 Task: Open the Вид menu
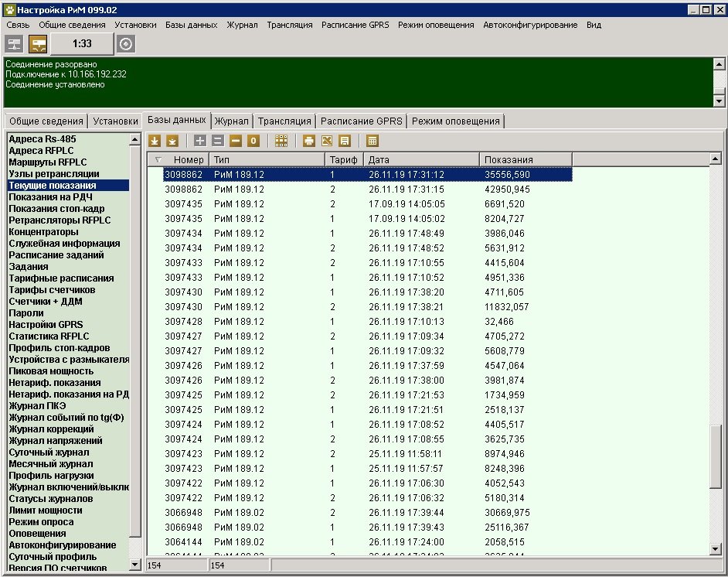pyautogui.click(x=594, y=25)
